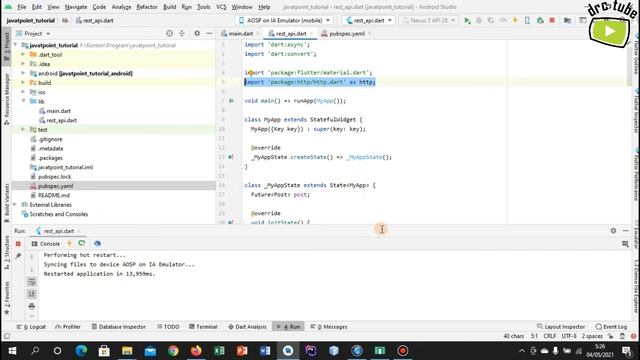Stop the running app in main toolbar

coord(552,20)
